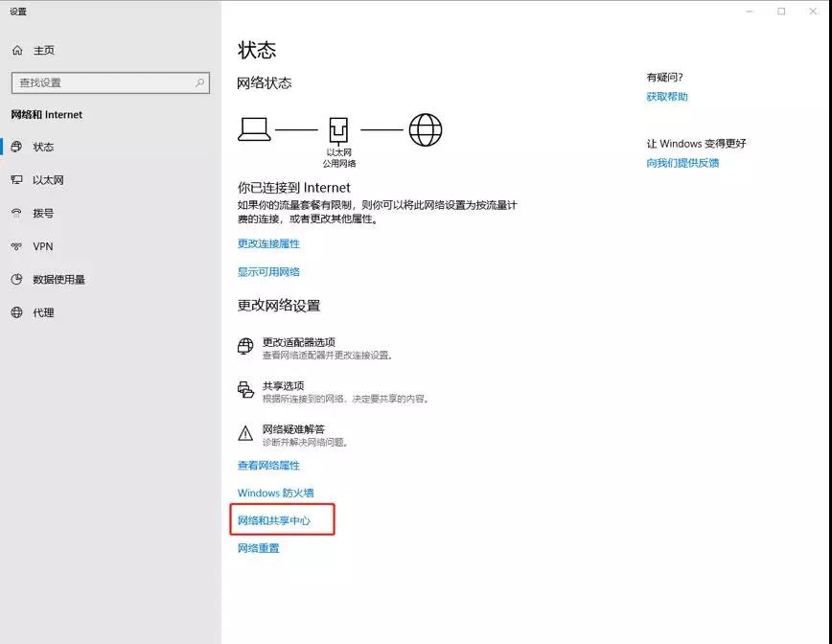
Task: Click the 更改适配器选项 adapter icon
Action: 245,346
